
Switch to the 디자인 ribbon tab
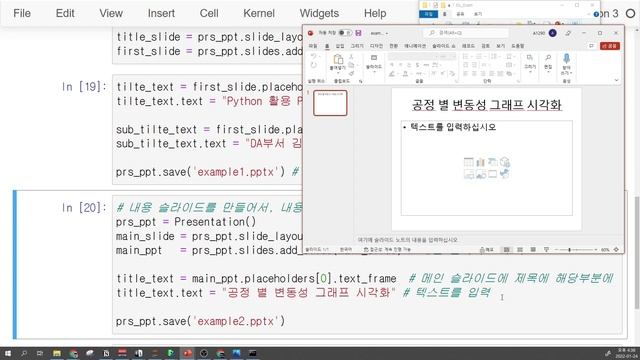[376, 46]
